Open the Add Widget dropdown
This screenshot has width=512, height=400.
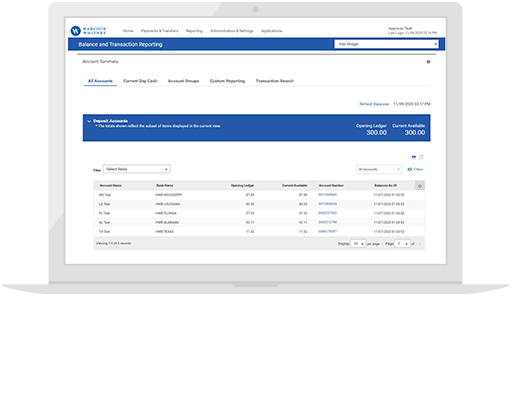click(x=386, y=44)
